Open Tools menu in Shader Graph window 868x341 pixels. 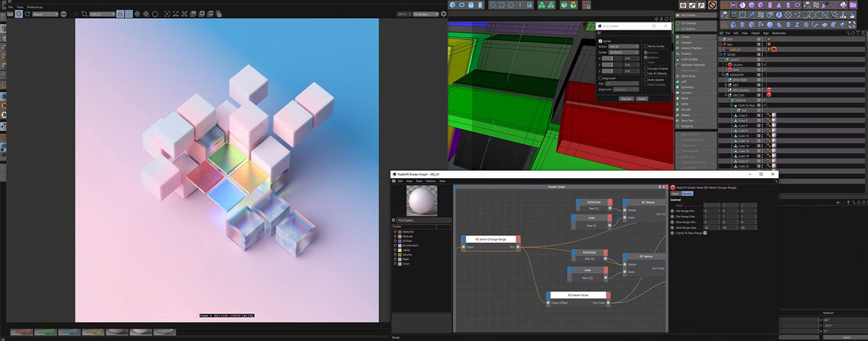pos(419,181)
